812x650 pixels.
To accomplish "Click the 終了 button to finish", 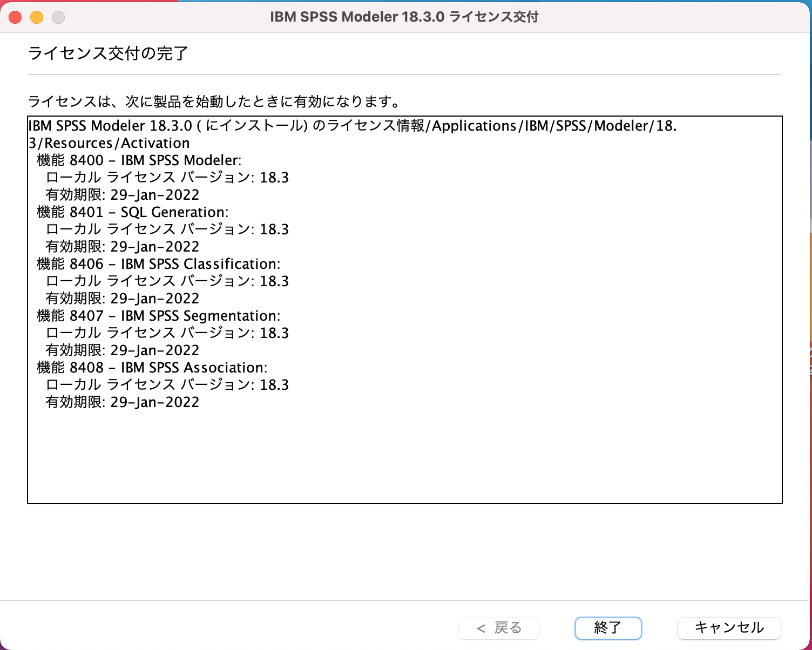I will [608, 628].
